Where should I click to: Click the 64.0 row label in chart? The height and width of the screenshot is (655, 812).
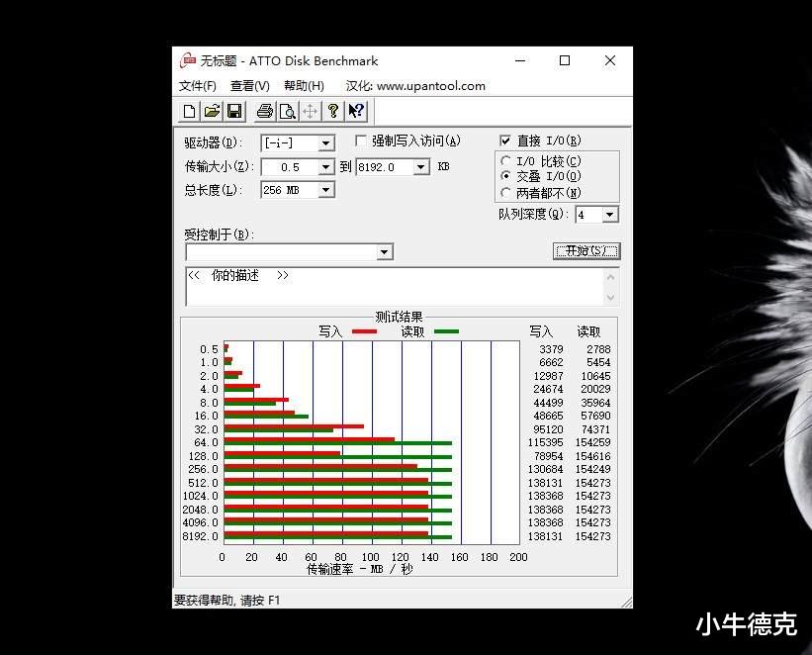click(206, 442)
